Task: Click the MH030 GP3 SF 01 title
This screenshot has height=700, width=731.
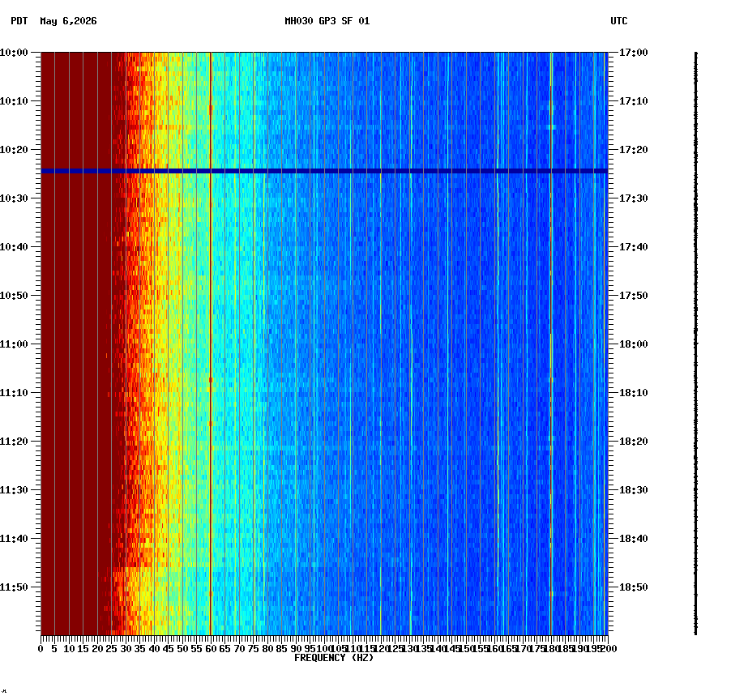Action: coord(327,21)
